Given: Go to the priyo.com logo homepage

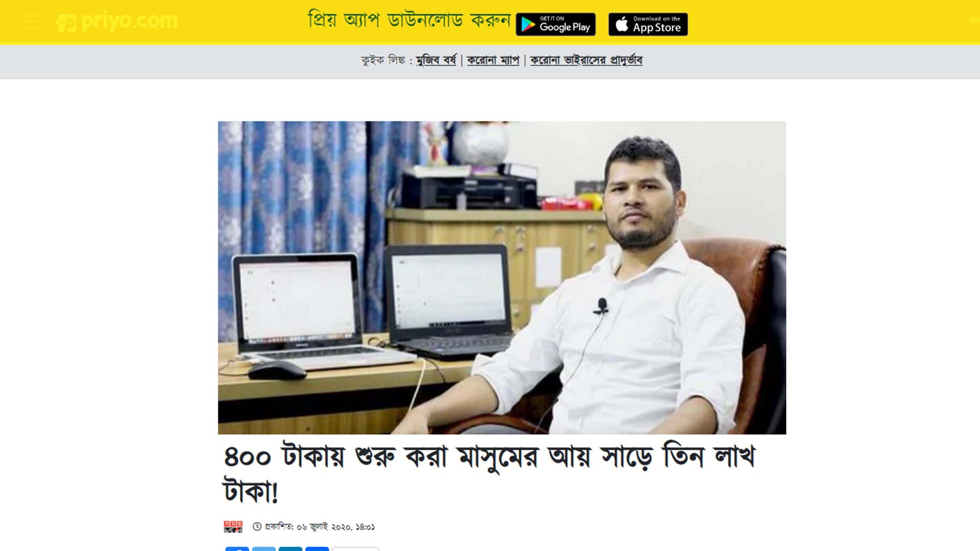Looking at the screenshot, I should tap(117, 21).
